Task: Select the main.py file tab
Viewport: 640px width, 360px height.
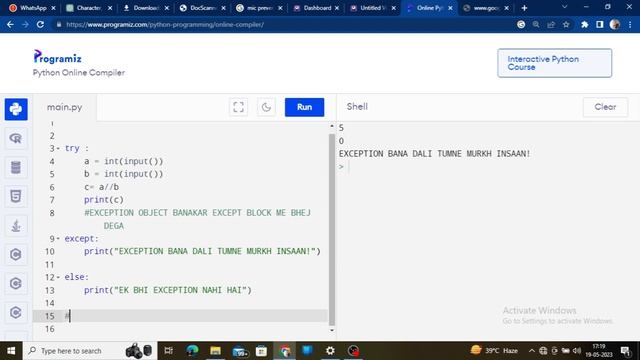Action: 64,107
